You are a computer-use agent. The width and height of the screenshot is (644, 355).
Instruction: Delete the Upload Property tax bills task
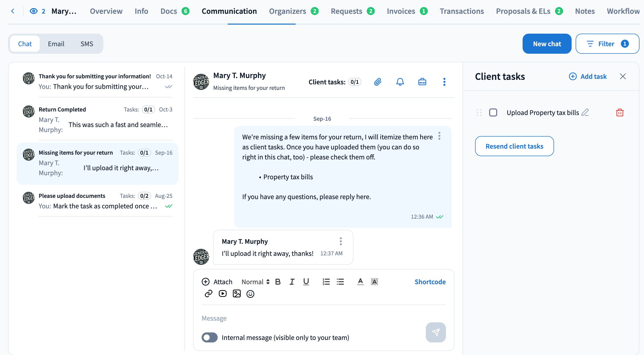(620, 112)
